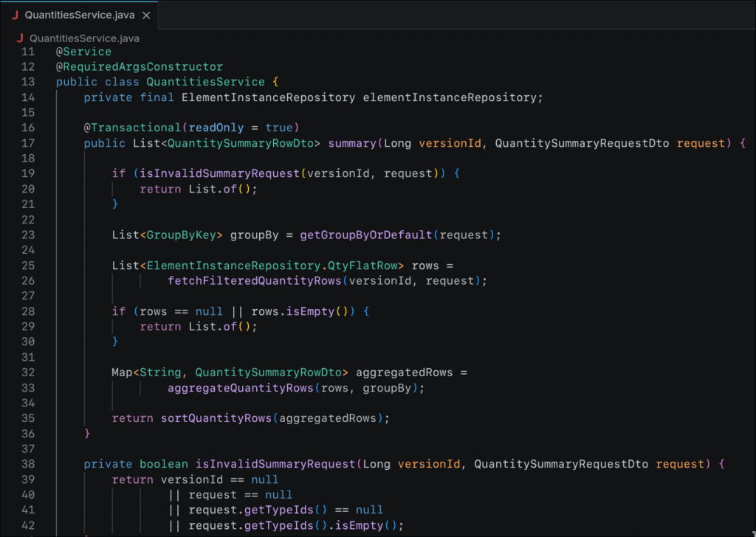Click getTypeIds() on line 41

tap(286, 510)
